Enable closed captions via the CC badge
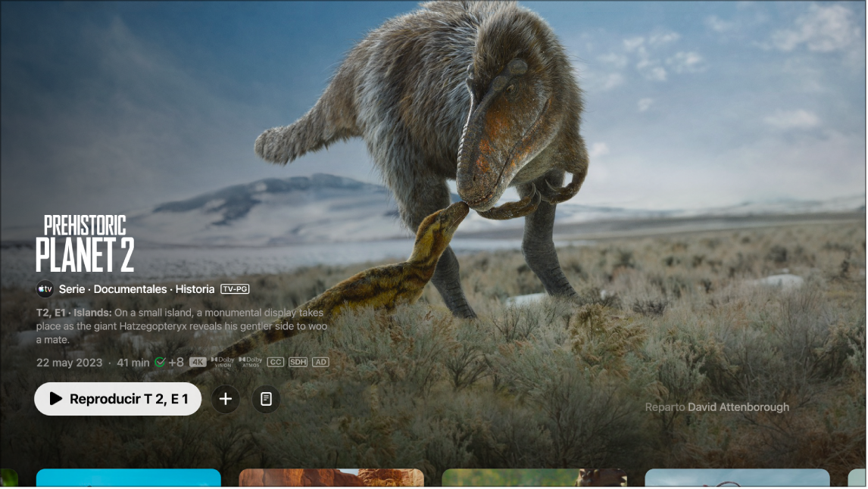The width and height of the screenshot is (868, 489). [274, 362]
